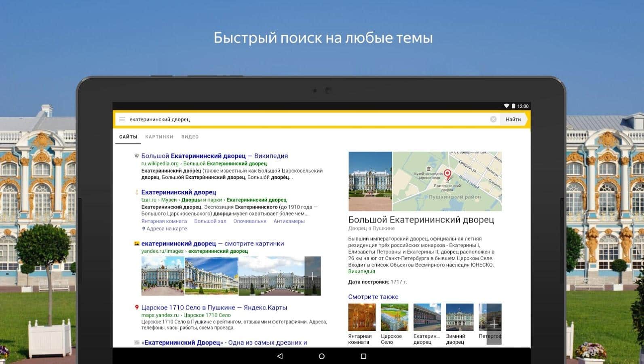The height and width of the screenshot is (364, 644).
Task: Open the Царское Село related thumbnail
Action: [x=394, y=317]
